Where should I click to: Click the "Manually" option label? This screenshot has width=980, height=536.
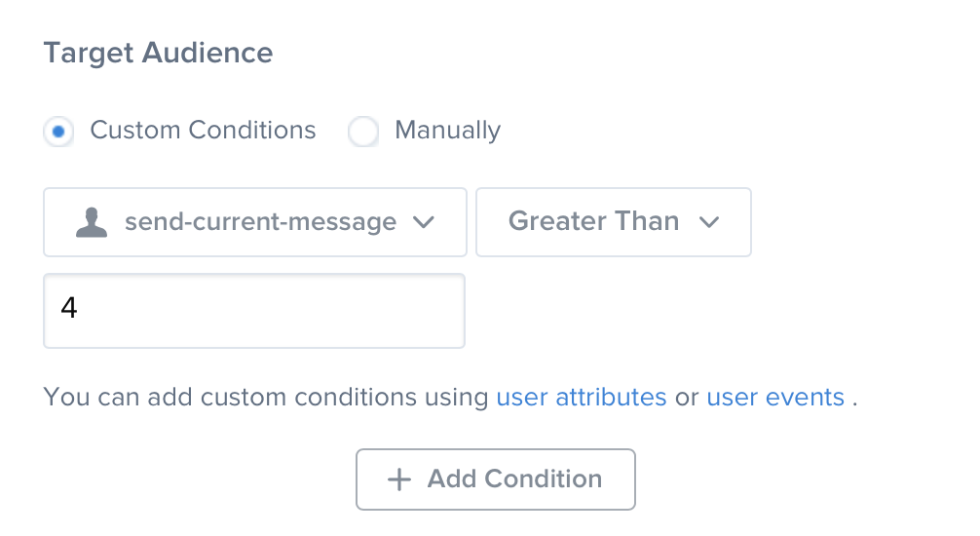tap(447, 131)
